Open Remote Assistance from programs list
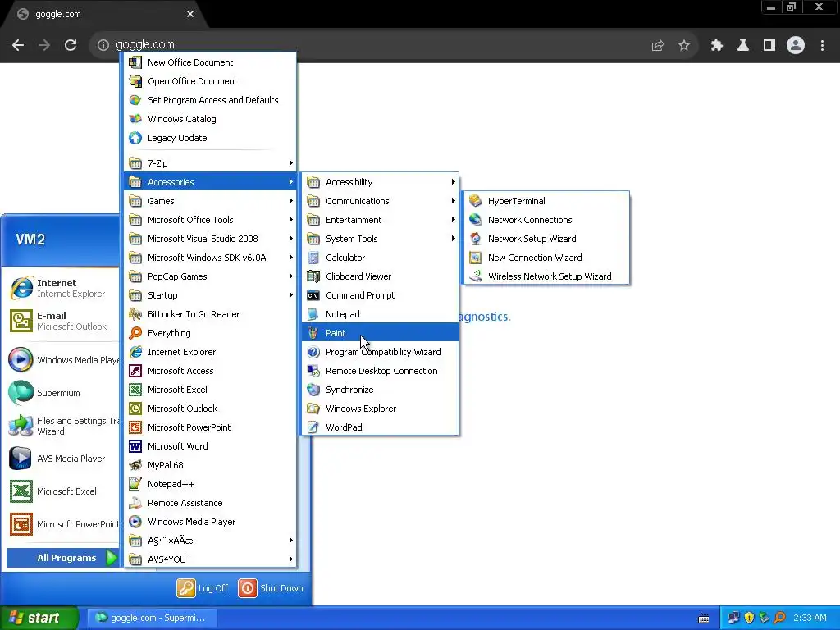The height and width of the screenshot is (630, 840). tap(211, 503)
